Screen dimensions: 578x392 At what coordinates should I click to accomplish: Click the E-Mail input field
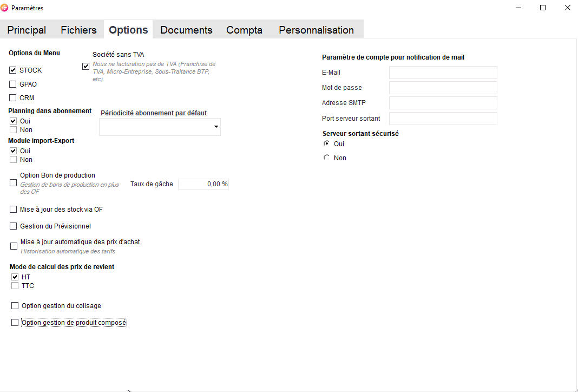click(443, 73)
